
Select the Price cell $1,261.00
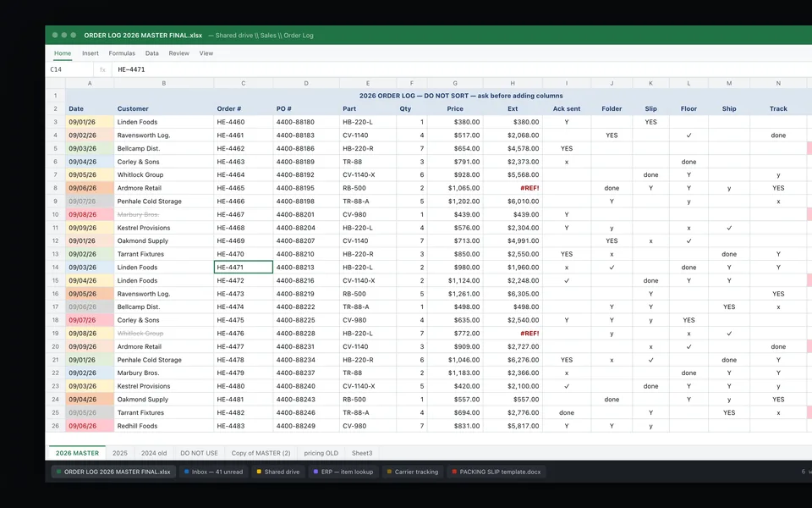455,294
